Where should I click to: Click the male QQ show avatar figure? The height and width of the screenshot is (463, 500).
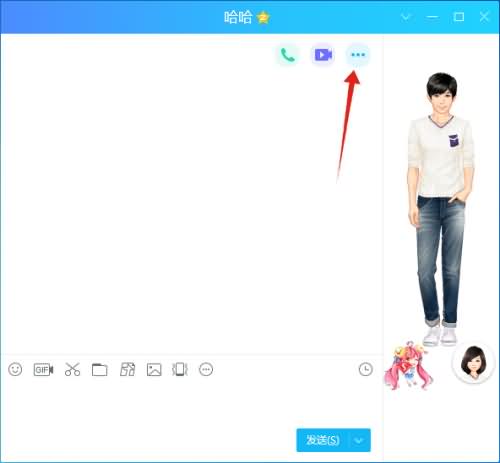point(441,209)
